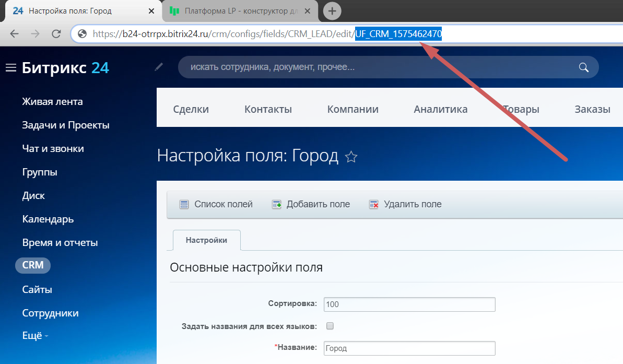This screenshot has height=364, width=623.
Task: Close the Настройка поля: Город browser tab
Action: (x=152, y=11)
